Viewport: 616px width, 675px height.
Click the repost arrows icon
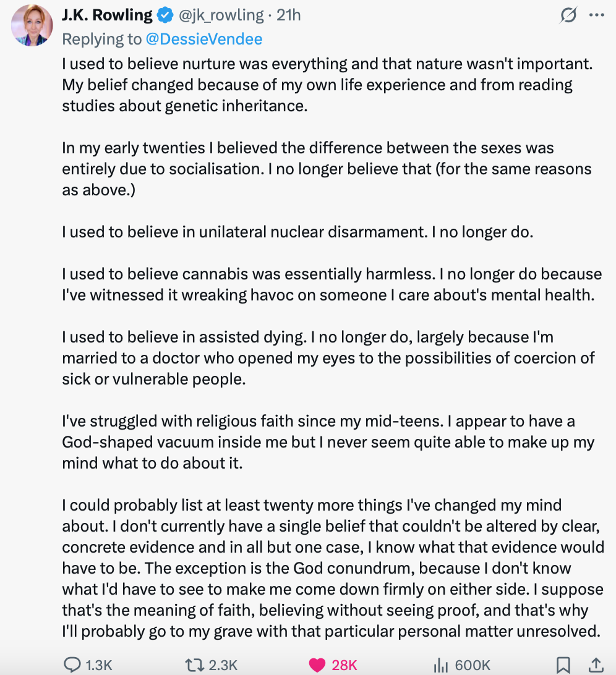[x=194, y=664]
